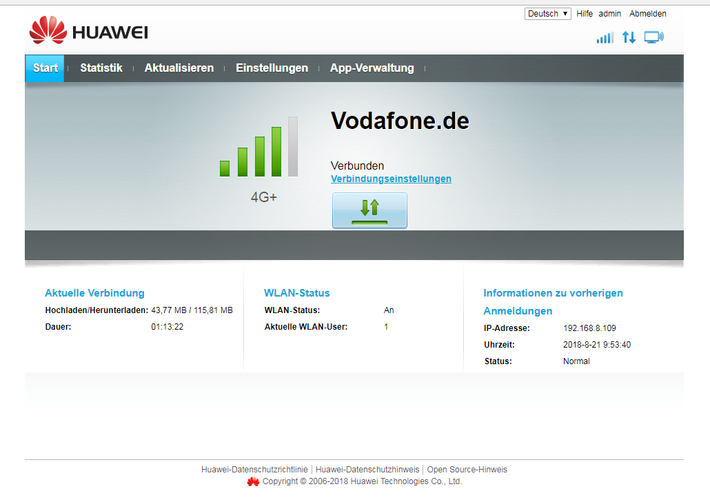The width and height of the screenshot is (710, 500).
Task: Click the Aktuelle Verbindung heading
Action: [x=95, y=293]
